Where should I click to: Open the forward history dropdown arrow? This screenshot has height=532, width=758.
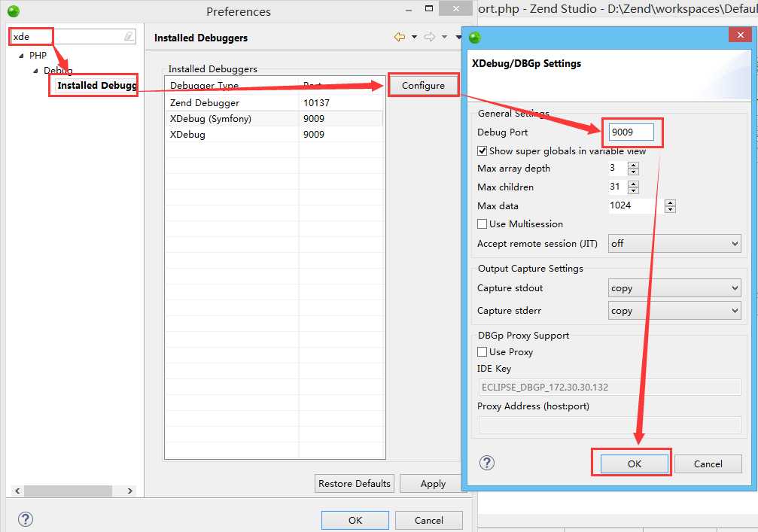point(444,37)
